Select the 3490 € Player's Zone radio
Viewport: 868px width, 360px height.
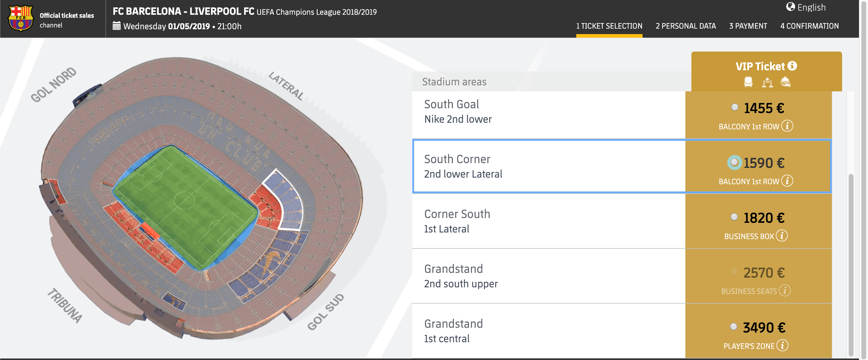click(x=733, y=326)
